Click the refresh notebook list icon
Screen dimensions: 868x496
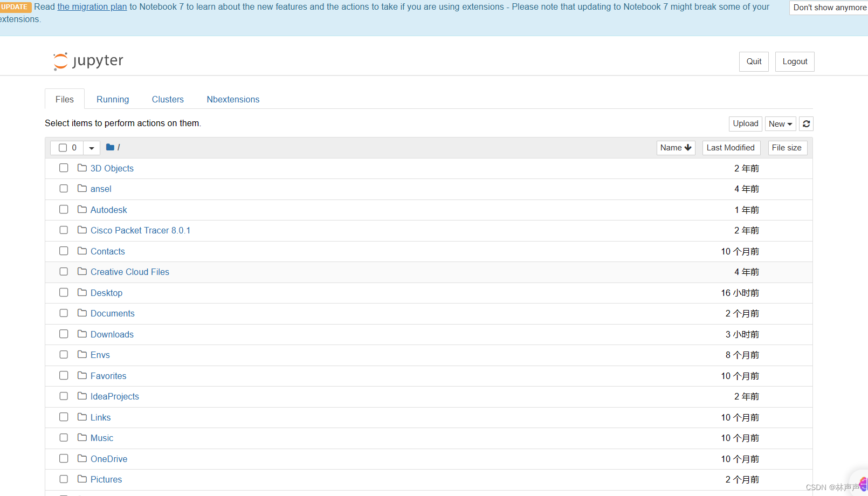(x=806, y=124)
